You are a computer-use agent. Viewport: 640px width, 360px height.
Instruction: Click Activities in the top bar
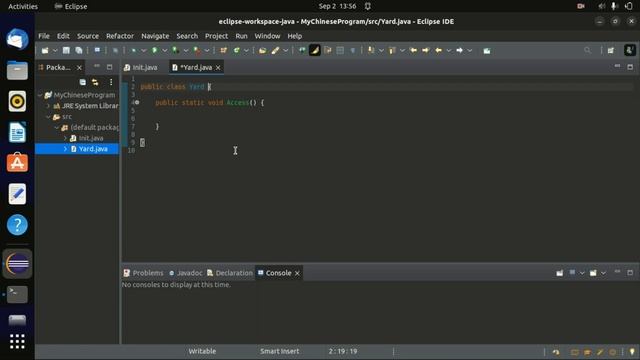pyautogui.click(x=23, y=7)
